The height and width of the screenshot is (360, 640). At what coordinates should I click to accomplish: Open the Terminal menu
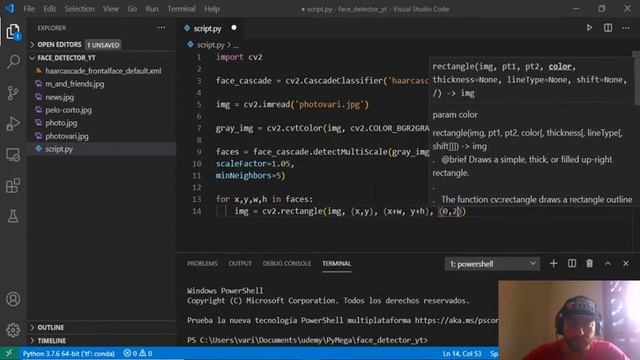(181, 9)
